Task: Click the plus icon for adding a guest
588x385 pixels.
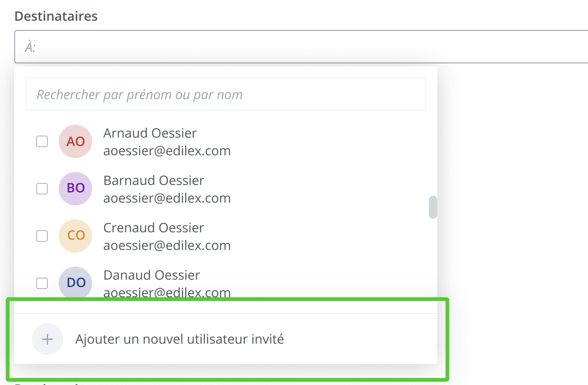Action: pos(47,339)
